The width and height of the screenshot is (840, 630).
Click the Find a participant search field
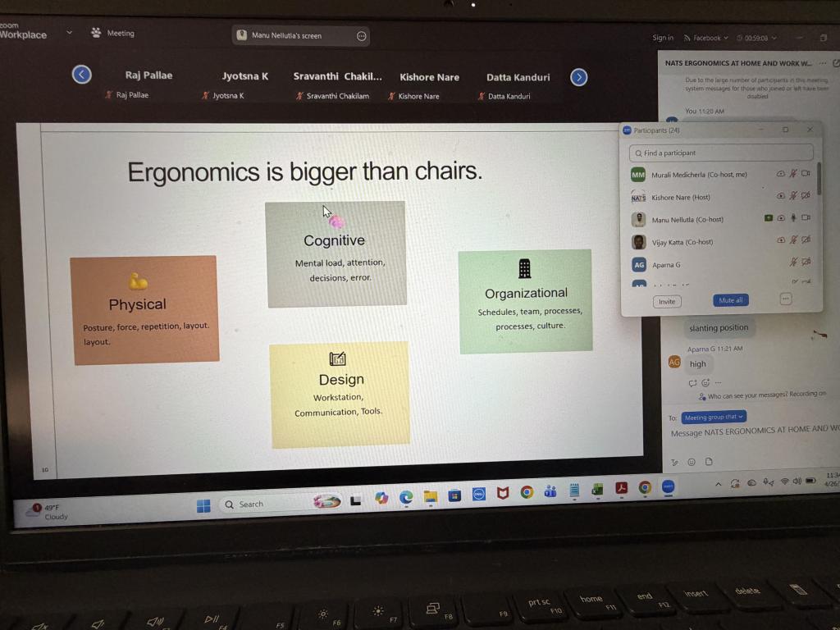pos(721,153)
